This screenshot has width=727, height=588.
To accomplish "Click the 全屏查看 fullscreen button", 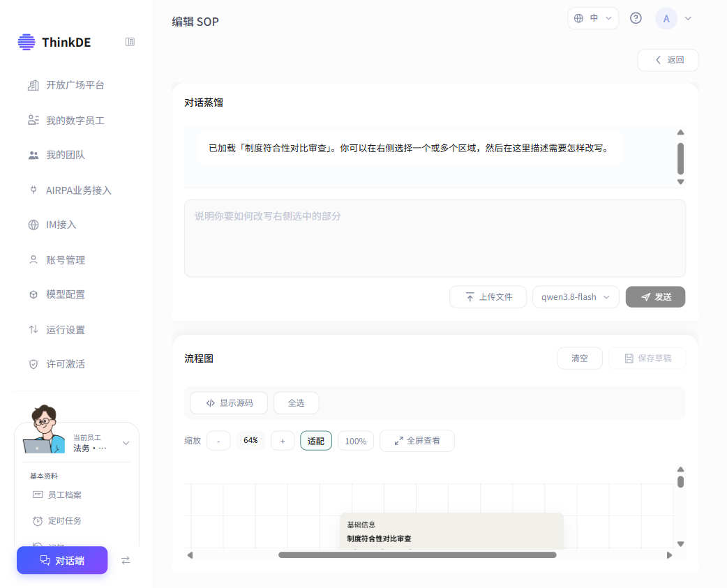I will pyautogui.click(x=417, y=441).
